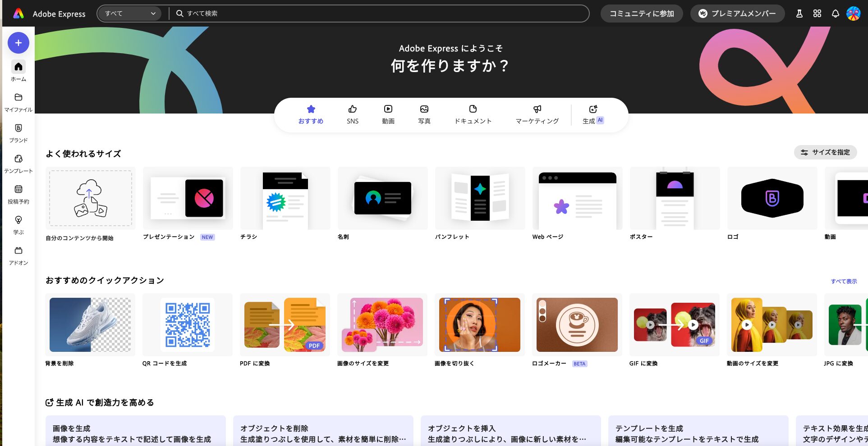
Task: Click the すべて表示 link
Action: pos(844,281)
